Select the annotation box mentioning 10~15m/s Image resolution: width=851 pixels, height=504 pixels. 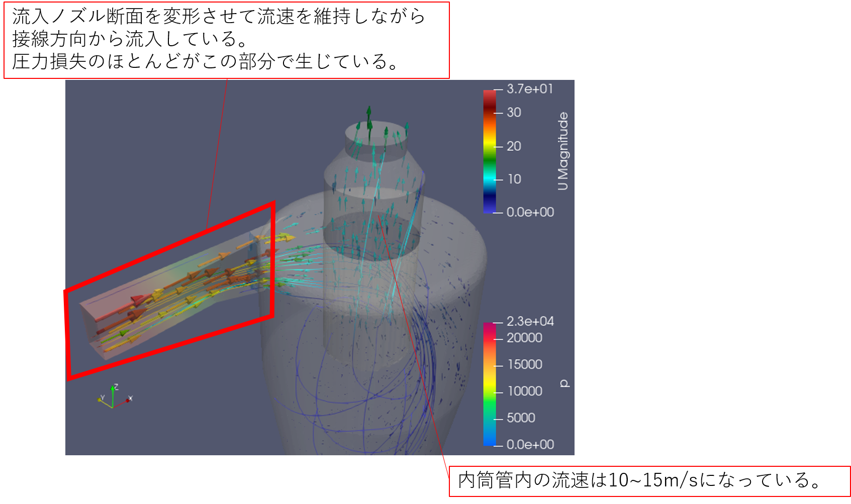(x=649, y=481)
